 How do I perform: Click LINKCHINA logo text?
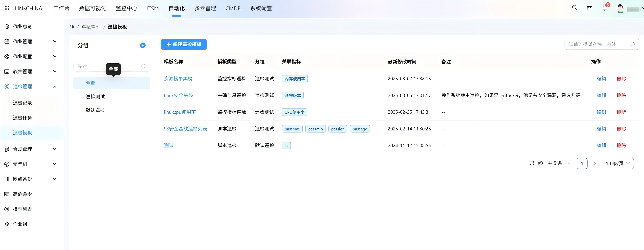(29, 8)
